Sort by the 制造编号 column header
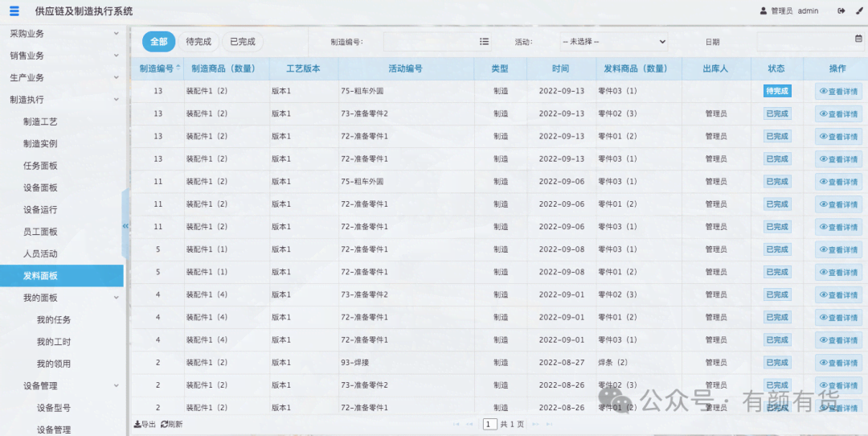 158,69
